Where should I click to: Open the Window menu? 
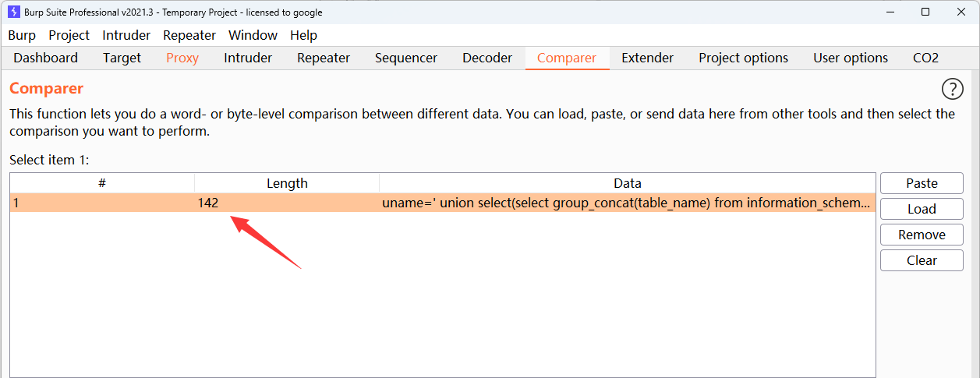coord(253,35)
